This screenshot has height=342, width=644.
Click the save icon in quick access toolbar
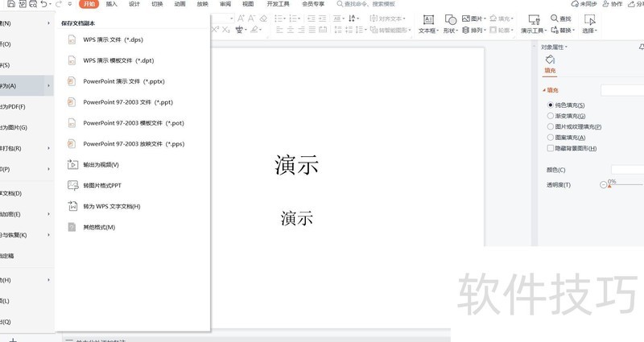pos(11,4)
